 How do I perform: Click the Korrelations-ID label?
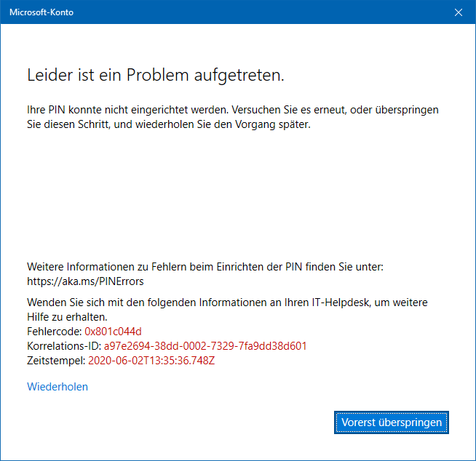point(64,346)
